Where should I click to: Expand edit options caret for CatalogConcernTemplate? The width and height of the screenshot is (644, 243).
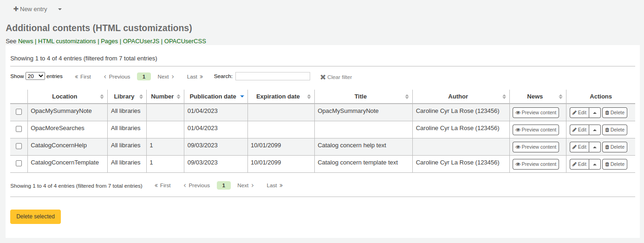(595, 164)
